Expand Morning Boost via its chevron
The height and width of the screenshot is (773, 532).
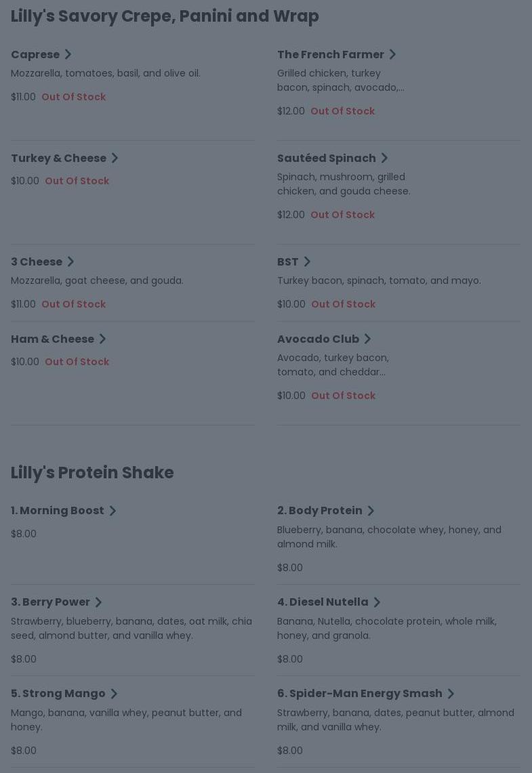point(112,511)
